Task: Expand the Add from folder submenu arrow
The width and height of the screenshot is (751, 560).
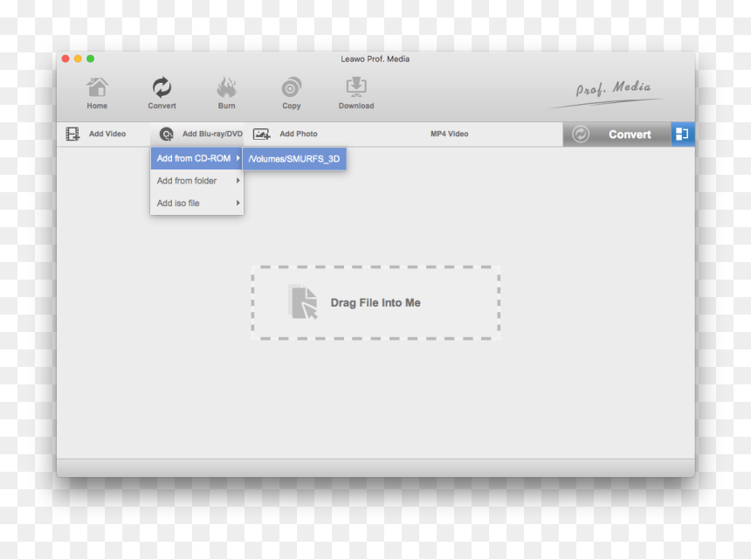Action: click(238, 181)
